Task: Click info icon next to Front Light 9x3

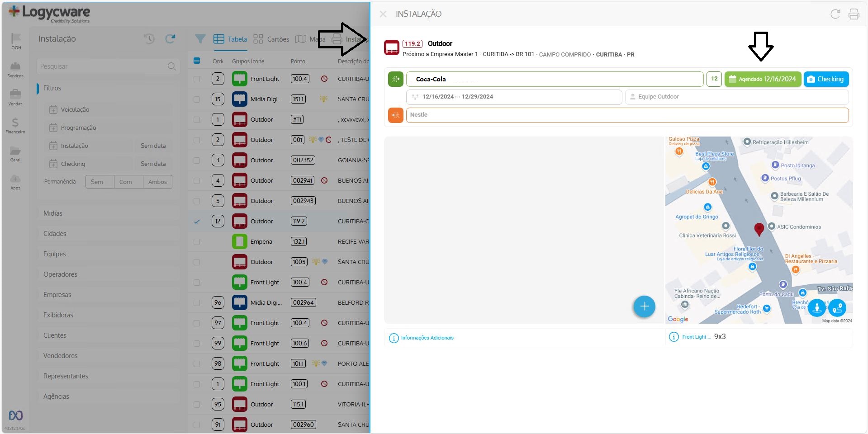Action: (x=674, y=337)
